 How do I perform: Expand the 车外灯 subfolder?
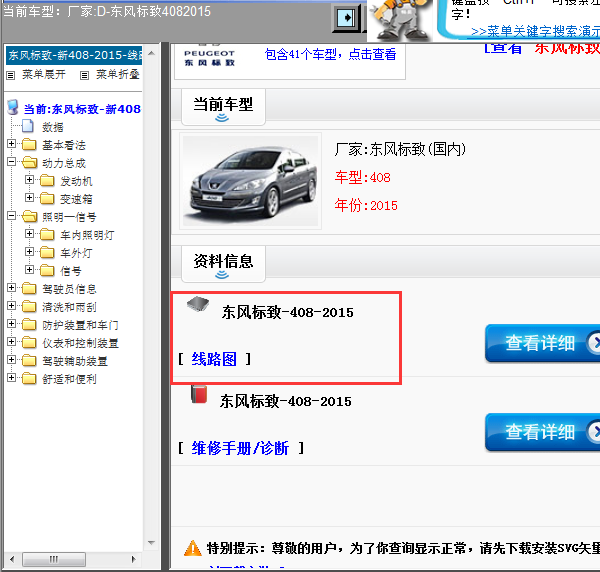pyautogui.click(x=29, y=251)
